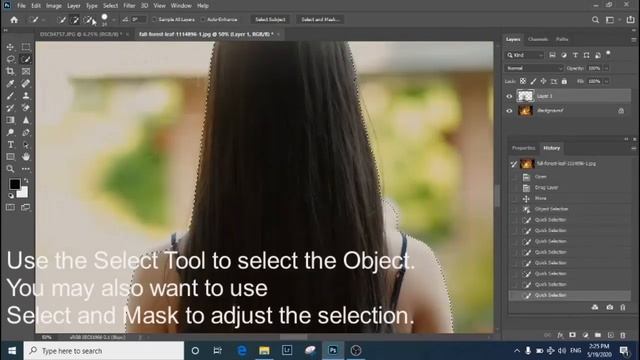Open the background color swatch
The image size is (640, 360).
point(23,192)
